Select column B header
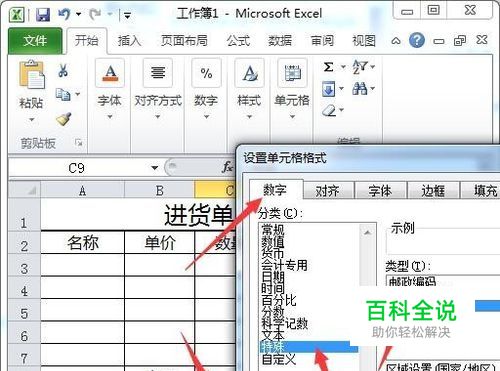Image resolution: width=500 pixels, height=371 pixels. [159, 190]
